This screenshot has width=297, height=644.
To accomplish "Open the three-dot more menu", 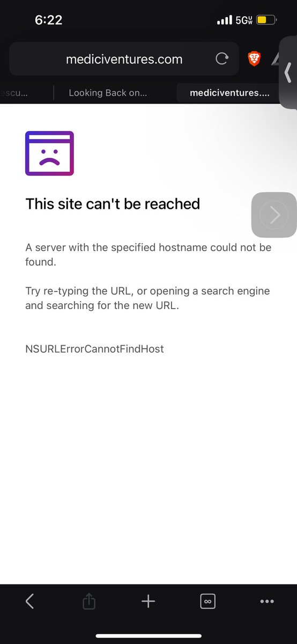I will pyautogui.click(x=267, y=602).
